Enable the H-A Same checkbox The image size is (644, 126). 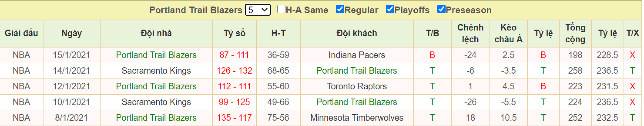(281, 9)
